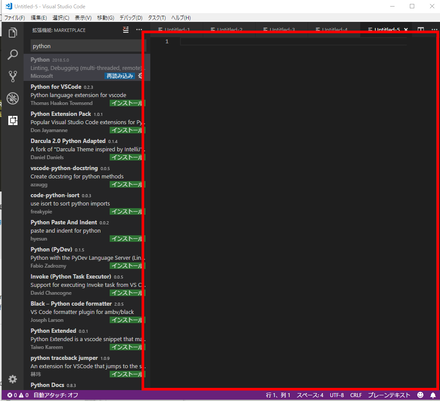Select the Extensions view icon
Viewport: 440px width, 401px height.
tap(13, 120)
